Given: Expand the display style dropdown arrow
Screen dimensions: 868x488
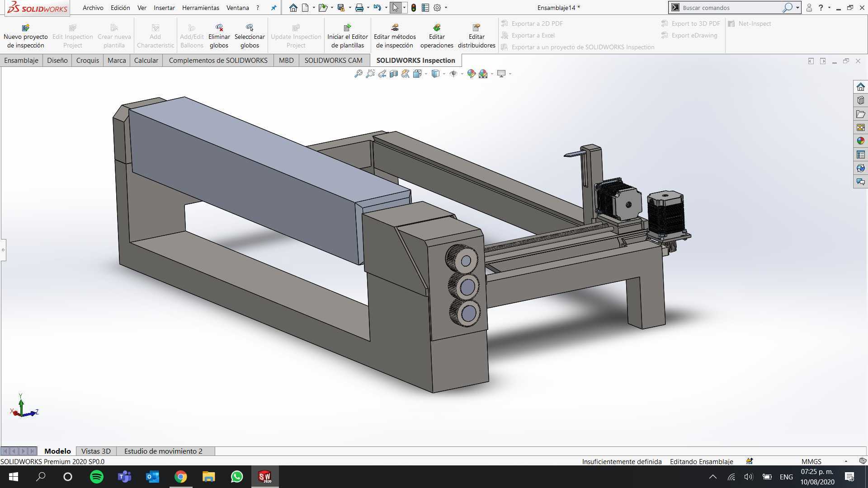Looking at the screenshot, I should click(444, 74).
